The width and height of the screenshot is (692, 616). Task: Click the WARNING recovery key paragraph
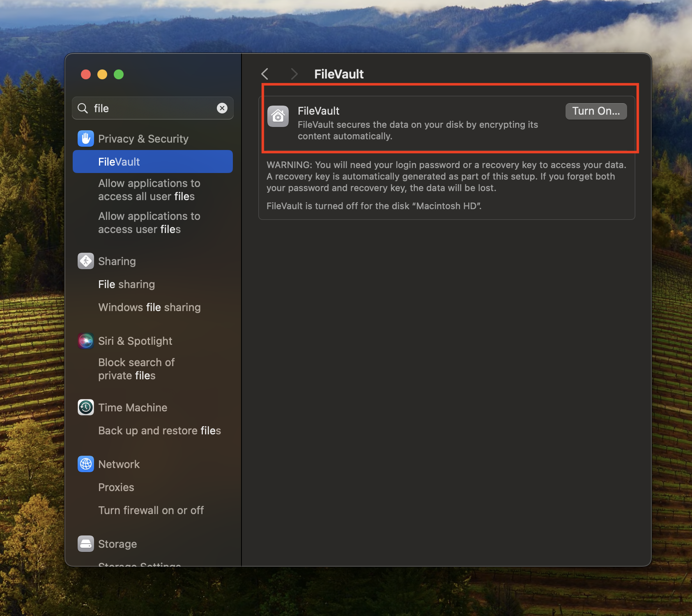446,176
